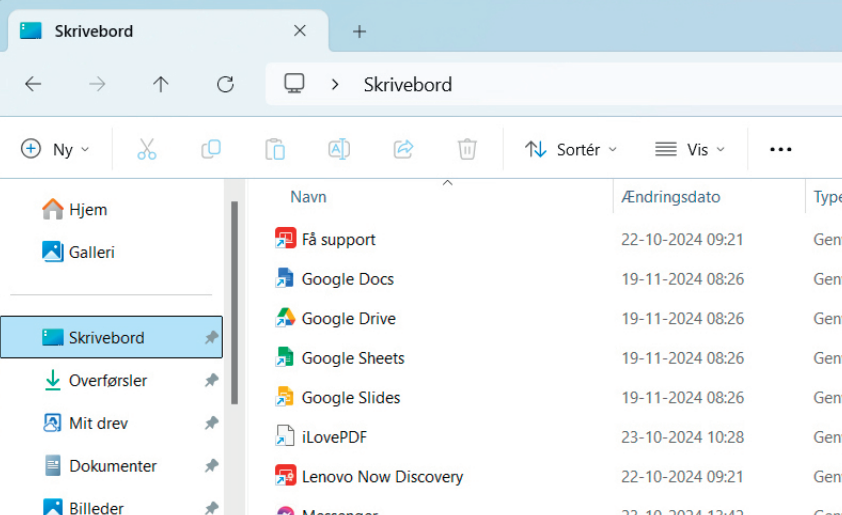Toggle the pin next to Overførsler
The height and width of the screenshot is (515, 842).
click(x=211, y=381)
